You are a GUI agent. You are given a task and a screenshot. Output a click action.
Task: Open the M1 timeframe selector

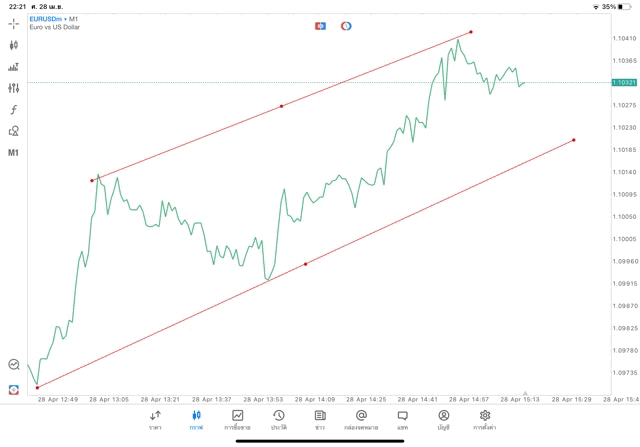[14, 153]
